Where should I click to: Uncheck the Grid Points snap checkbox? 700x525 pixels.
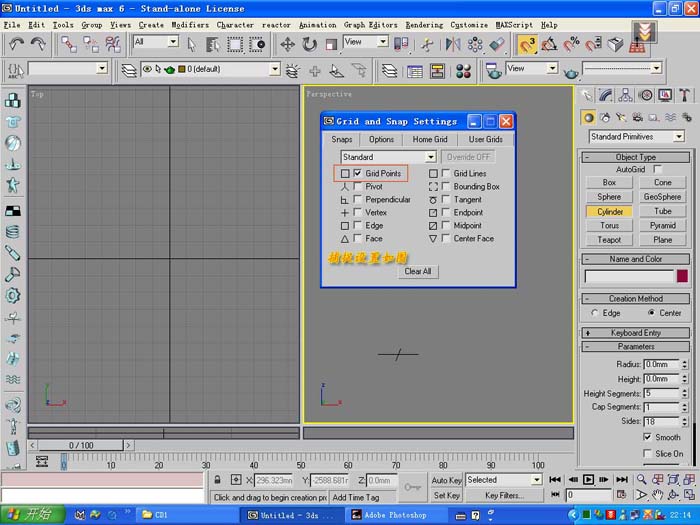click(358, 174)
